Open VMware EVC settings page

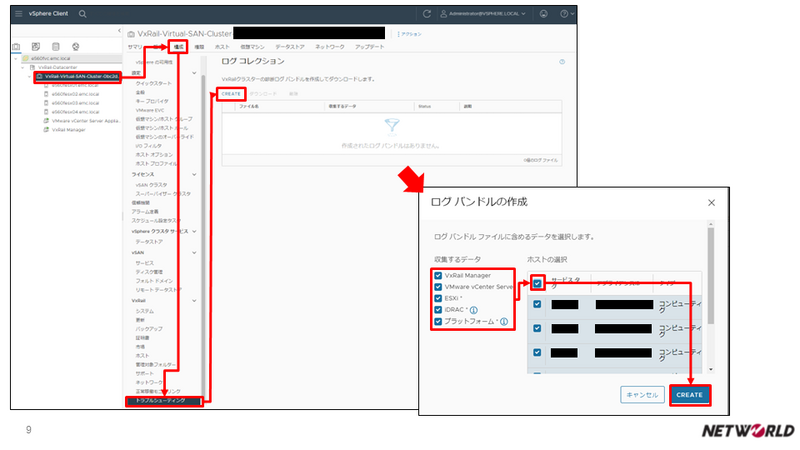coord(150,110)
